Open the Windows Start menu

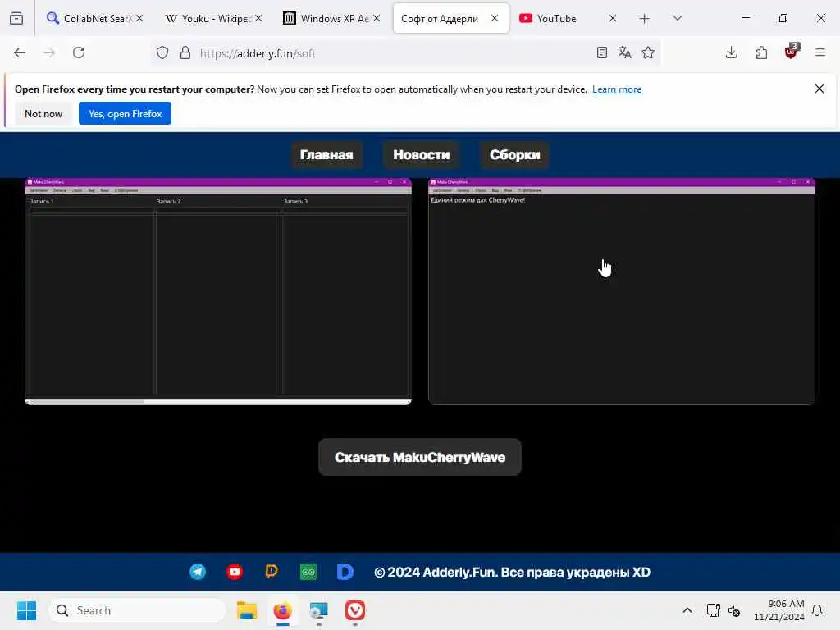(26, 610)
